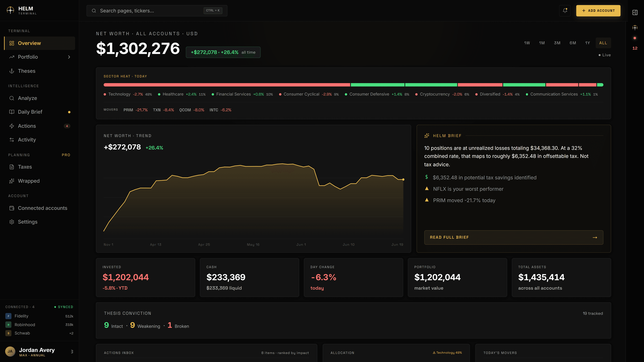The image size is (644, 362).
Task: Expand the Portfolio submenu chevron
Action: (x=69, y=57)
